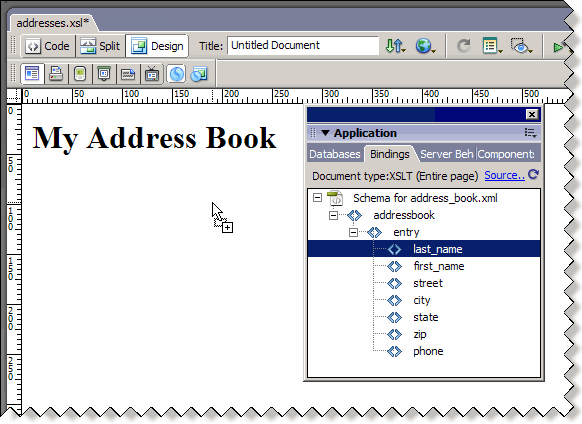The image size is (582, 424).
Task: Render for print media type icon
Action: click(56, 74)
